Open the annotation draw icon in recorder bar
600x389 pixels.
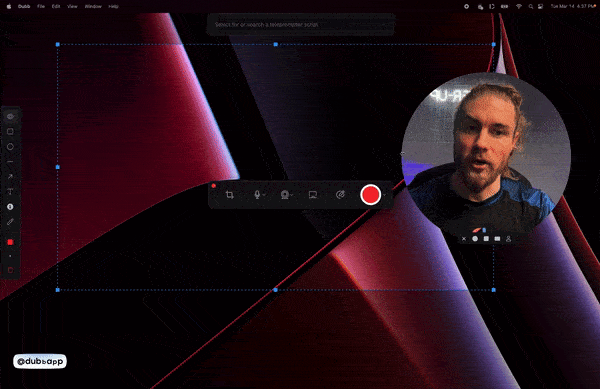340,195
